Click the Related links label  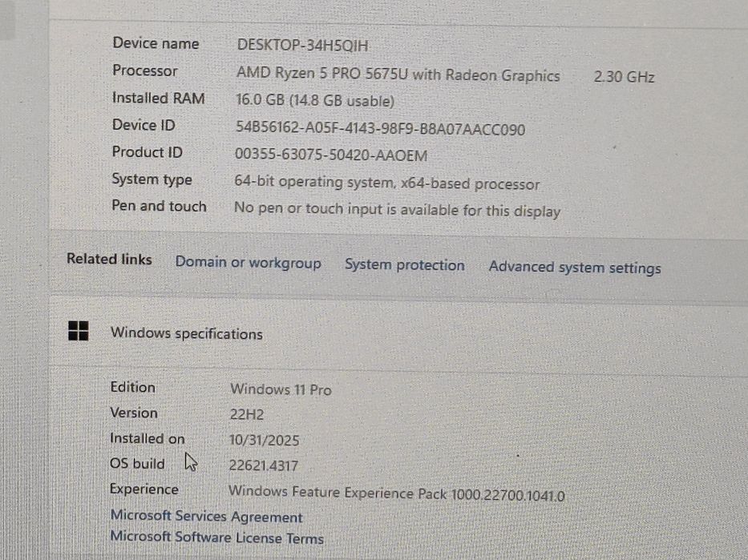109,259
